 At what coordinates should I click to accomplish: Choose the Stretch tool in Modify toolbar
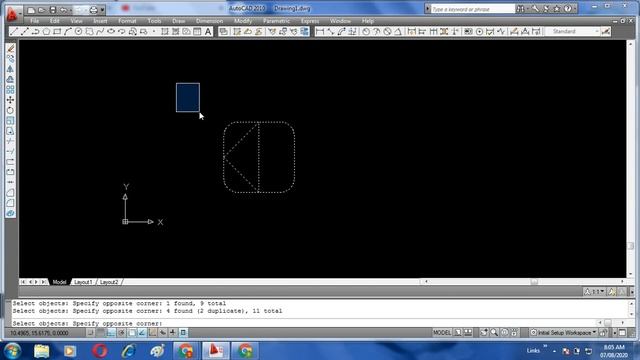(x=11, y=131)
